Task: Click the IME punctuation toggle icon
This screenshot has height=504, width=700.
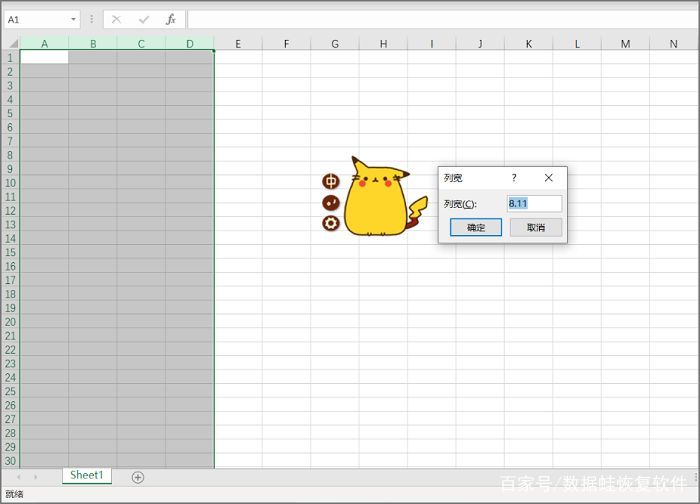Action: point(331,203)
